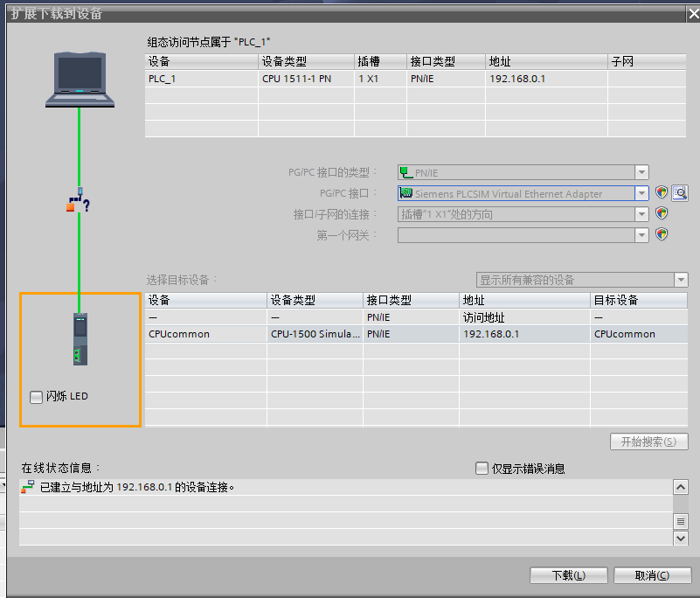Click the unknown connection node icon with question mark
This screenshot has width=700, height=598.
[79, 199]
